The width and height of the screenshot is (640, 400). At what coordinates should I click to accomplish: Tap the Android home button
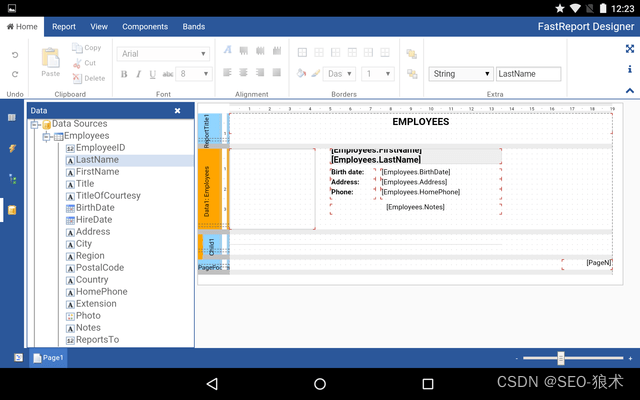[x=320, y=384]
